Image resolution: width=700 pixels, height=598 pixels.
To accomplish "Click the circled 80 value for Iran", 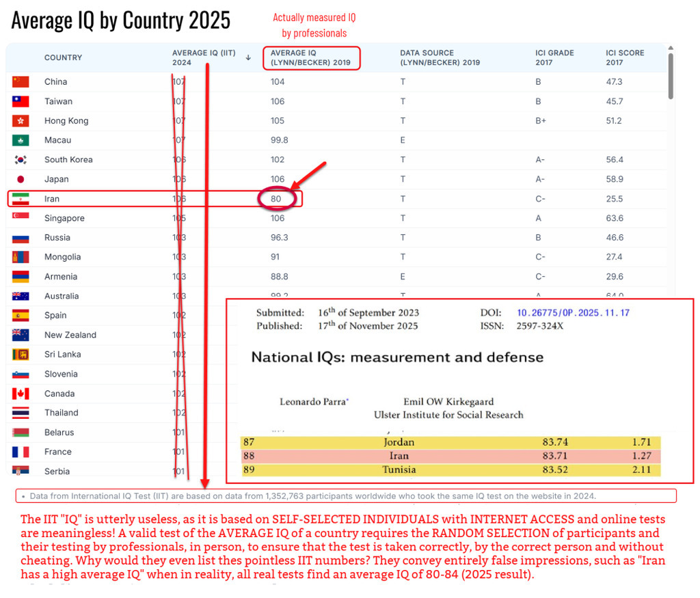I will 276,199.
